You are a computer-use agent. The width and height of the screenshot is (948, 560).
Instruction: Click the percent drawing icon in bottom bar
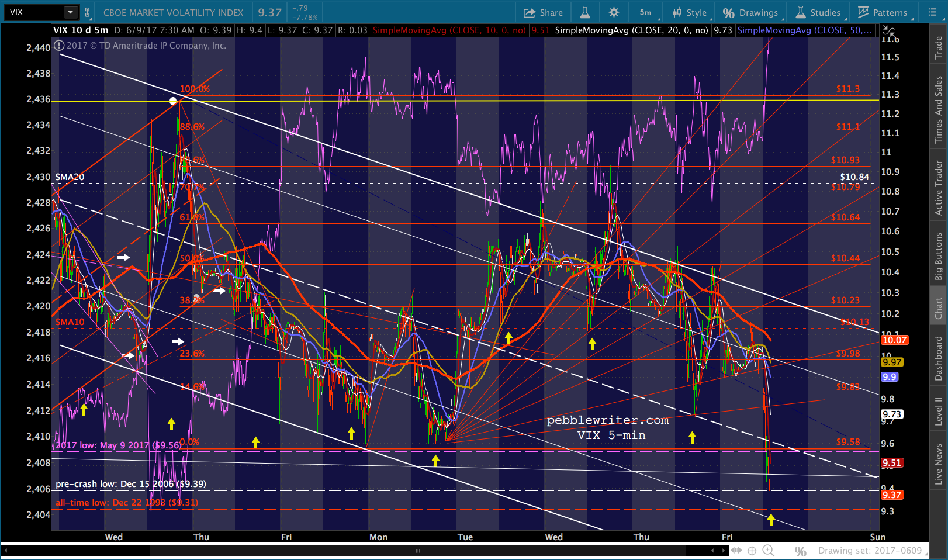click(800, 551)
